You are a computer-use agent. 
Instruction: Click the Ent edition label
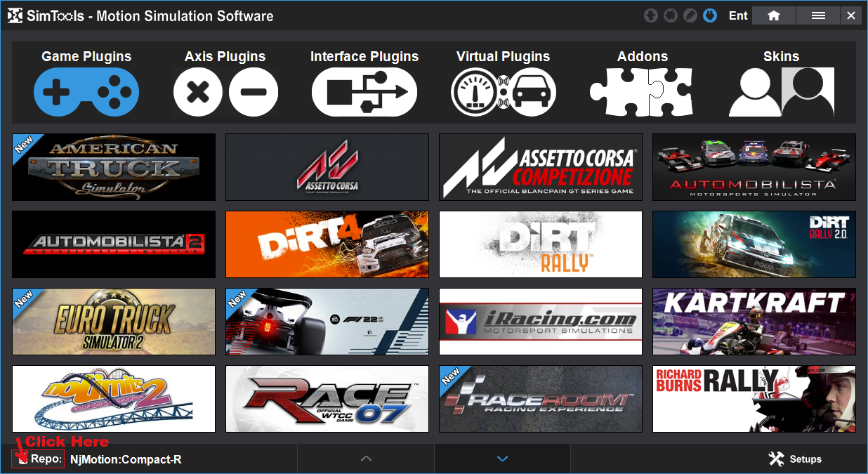[x=738, y=15]
